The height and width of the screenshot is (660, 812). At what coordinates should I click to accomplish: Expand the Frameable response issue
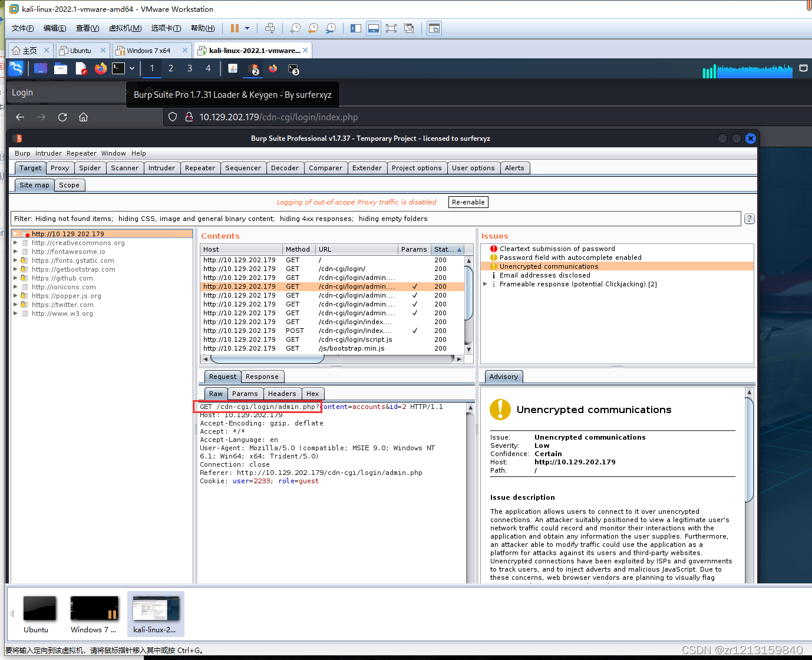tap(485, 284)
